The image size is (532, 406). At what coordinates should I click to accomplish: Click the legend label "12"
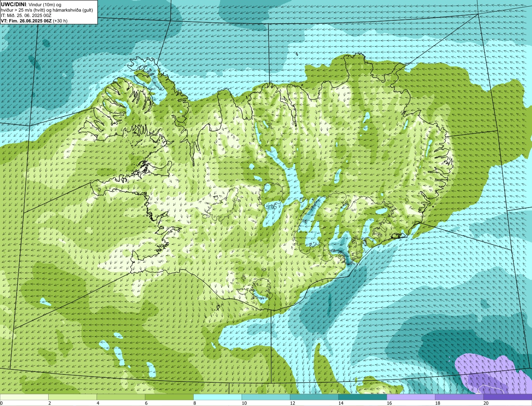click(x=292, y=403)
